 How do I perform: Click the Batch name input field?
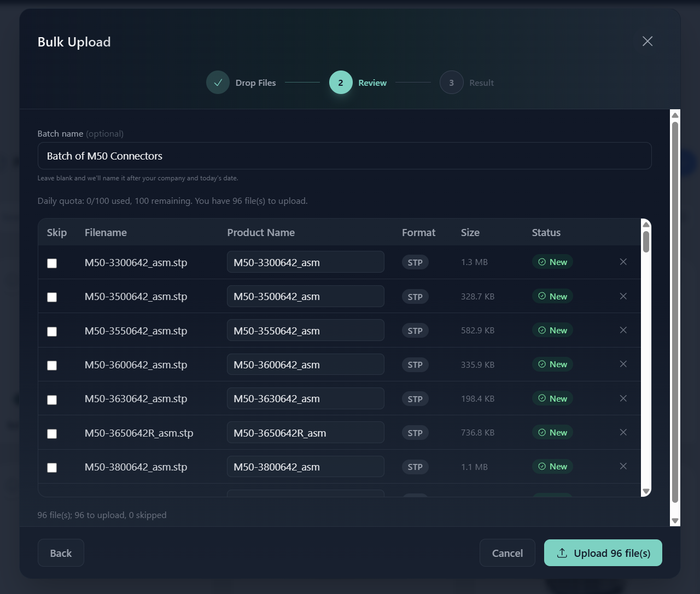point(345,156)
